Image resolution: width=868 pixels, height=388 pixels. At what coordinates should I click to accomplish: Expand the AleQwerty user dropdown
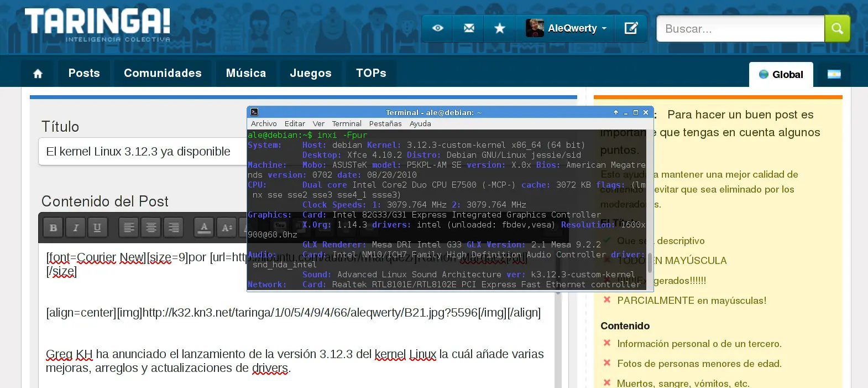[604, 28]
